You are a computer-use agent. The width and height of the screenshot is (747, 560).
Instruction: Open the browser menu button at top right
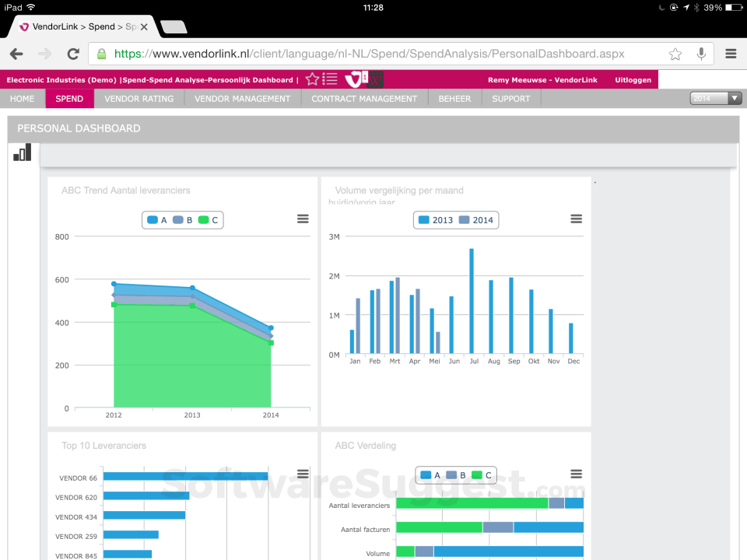pos(730,54)
